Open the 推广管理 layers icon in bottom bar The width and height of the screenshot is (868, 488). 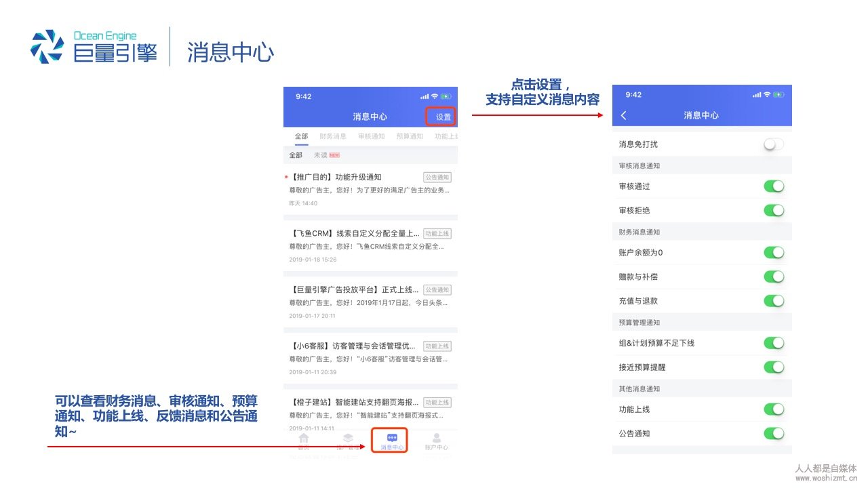[x=348, y=439]
